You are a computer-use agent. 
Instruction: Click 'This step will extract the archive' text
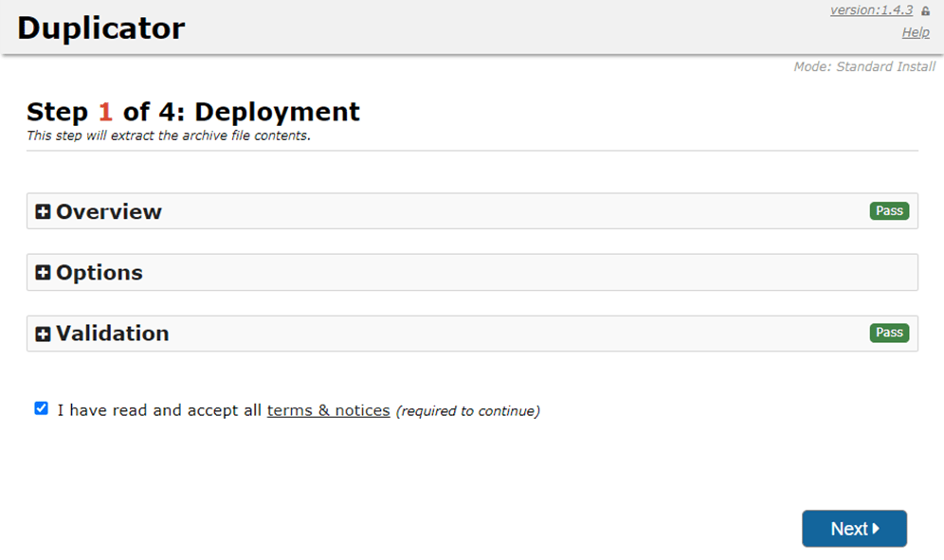click(168, 135)
